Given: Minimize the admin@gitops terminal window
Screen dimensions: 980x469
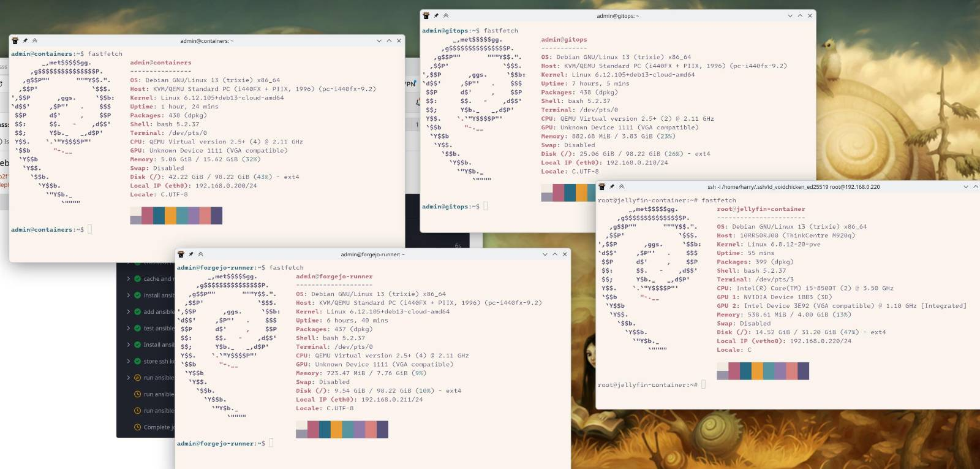Looking at the screenshot, I should (x=790, y=15).
